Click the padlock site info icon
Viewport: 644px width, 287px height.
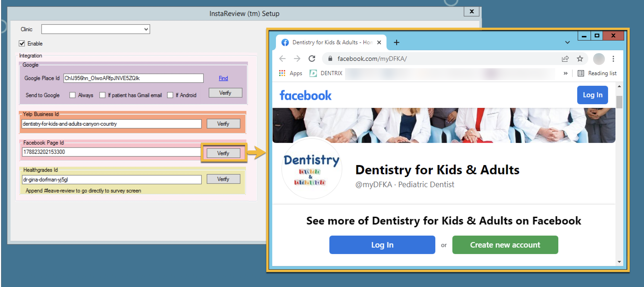330,59
